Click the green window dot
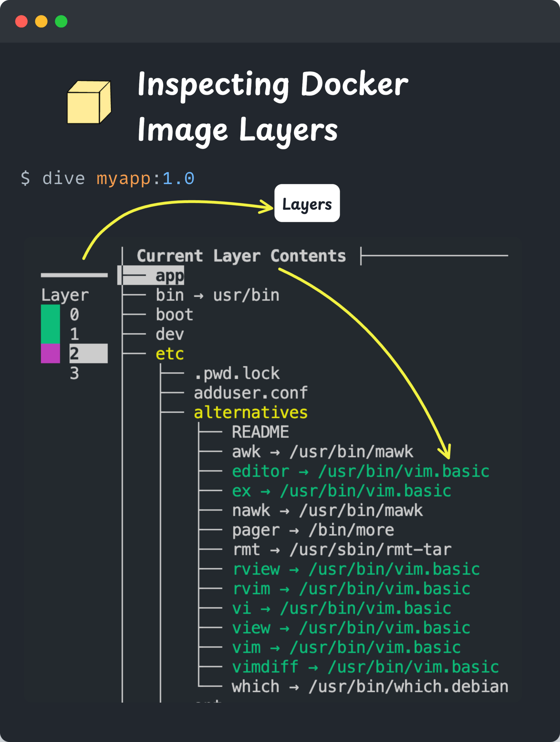Screen dimensions: 560x742 click(61, 22)
